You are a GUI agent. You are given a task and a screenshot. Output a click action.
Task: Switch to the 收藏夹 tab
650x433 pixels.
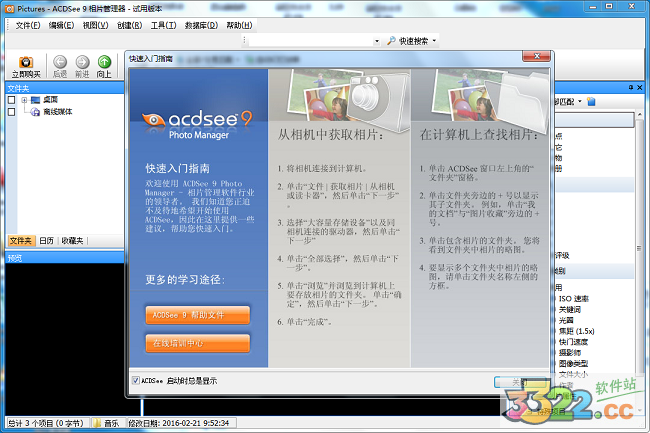click(73, 241)
